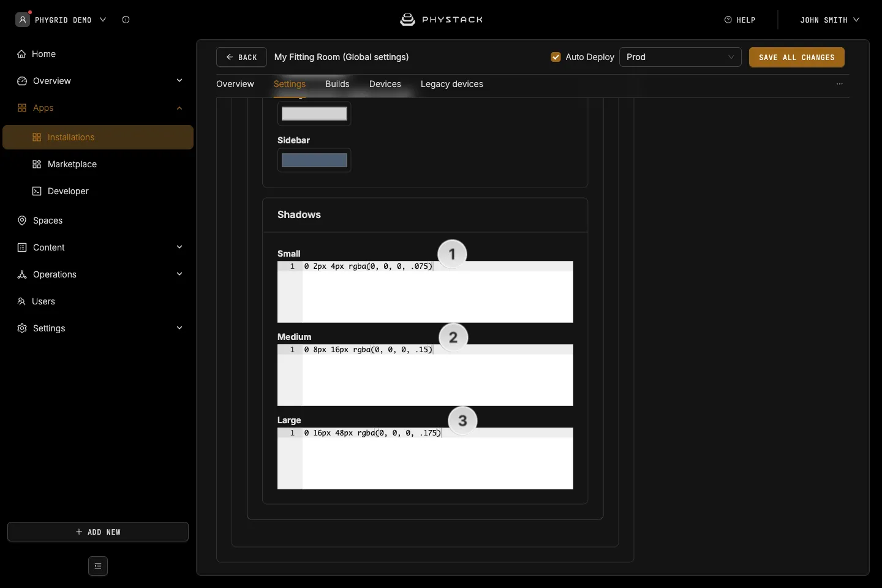Expand the Settings sidebar section chevron
The height and width of the screenshot is (588, 882).
[179, 328]
